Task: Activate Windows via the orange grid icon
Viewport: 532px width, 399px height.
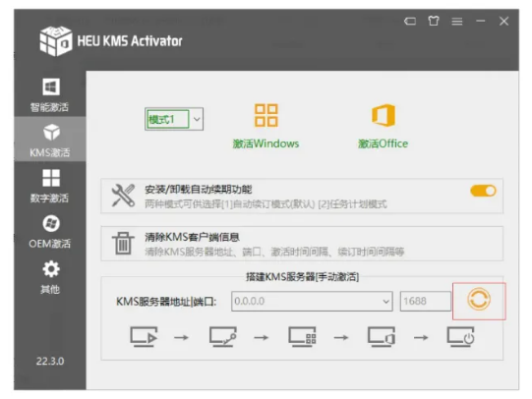Action: pos(266,115)
